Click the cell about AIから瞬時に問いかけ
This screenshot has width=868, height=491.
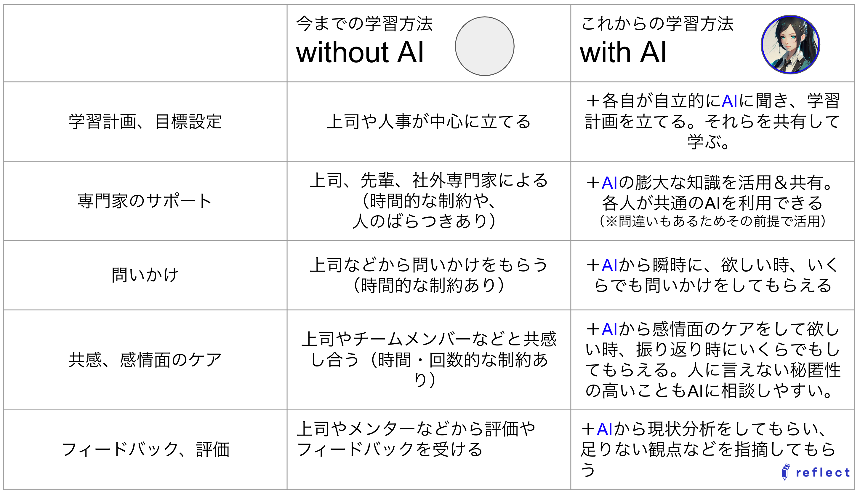coord(713,275)
